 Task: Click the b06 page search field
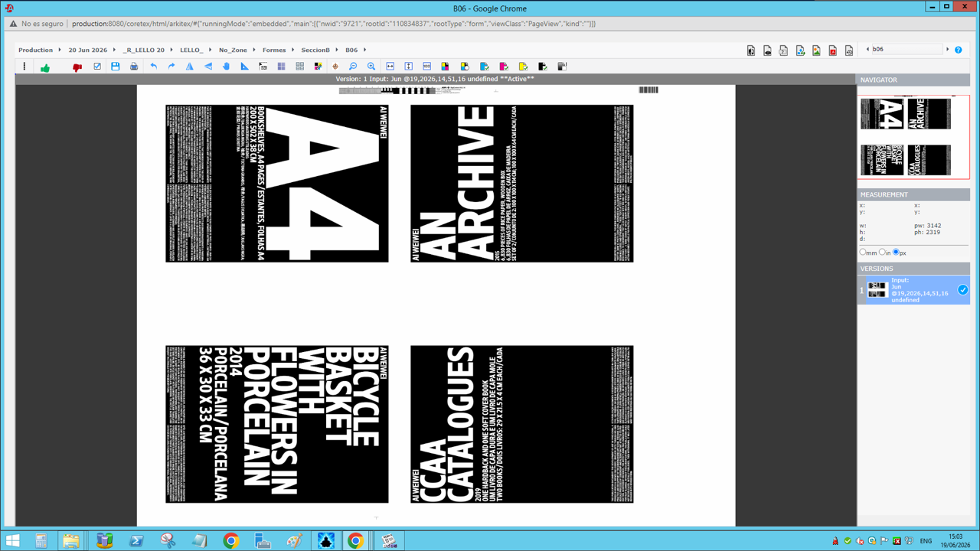[x=907, y=50]
